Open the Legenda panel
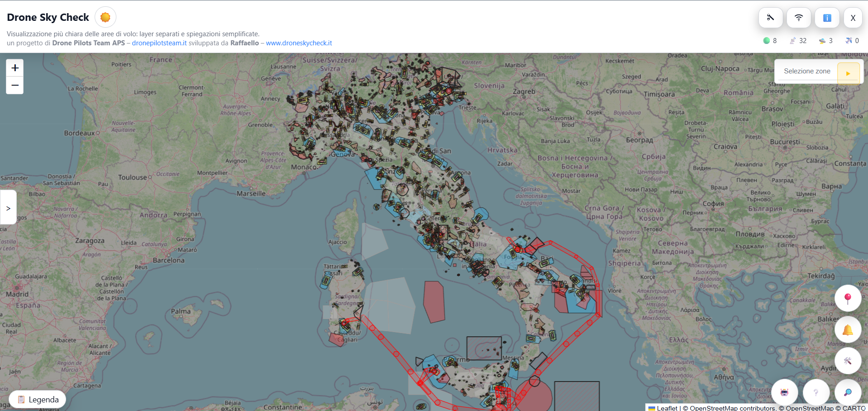 click(x=38, y=399)
